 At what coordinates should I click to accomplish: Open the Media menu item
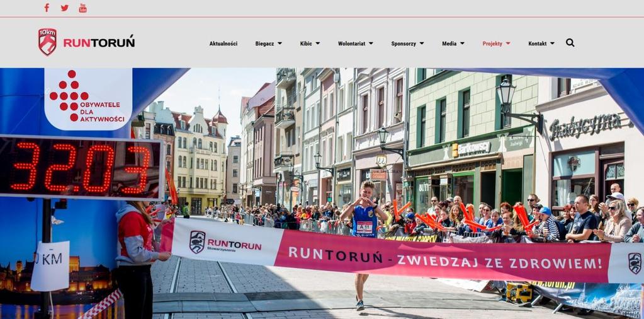pos(449,43)
